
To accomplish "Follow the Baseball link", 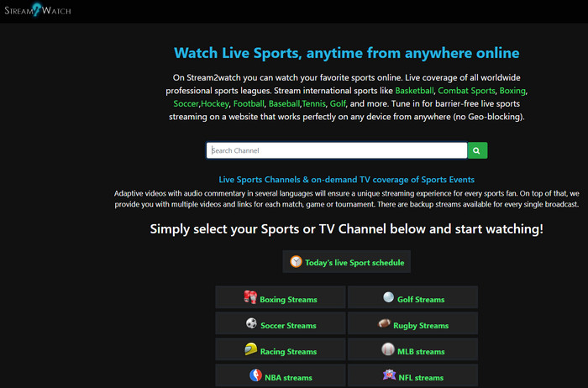I will click(x=284, y=103).
